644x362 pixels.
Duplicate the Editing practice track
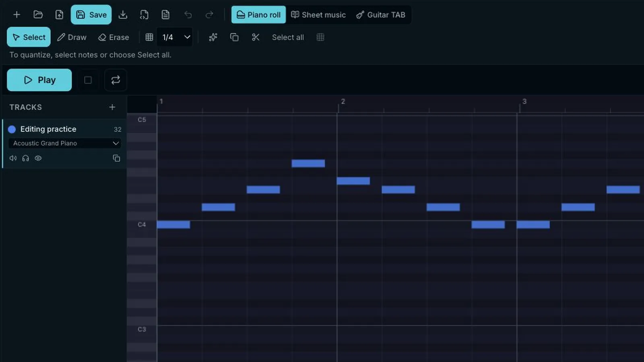coord(116,158)
